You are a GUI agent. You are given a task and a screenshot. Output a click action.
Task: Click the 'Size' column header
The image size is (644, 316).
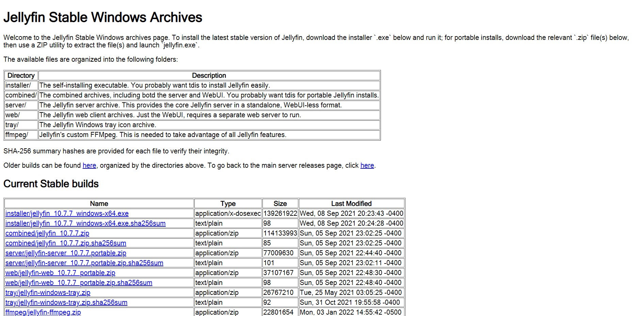[x=280, y=204]
